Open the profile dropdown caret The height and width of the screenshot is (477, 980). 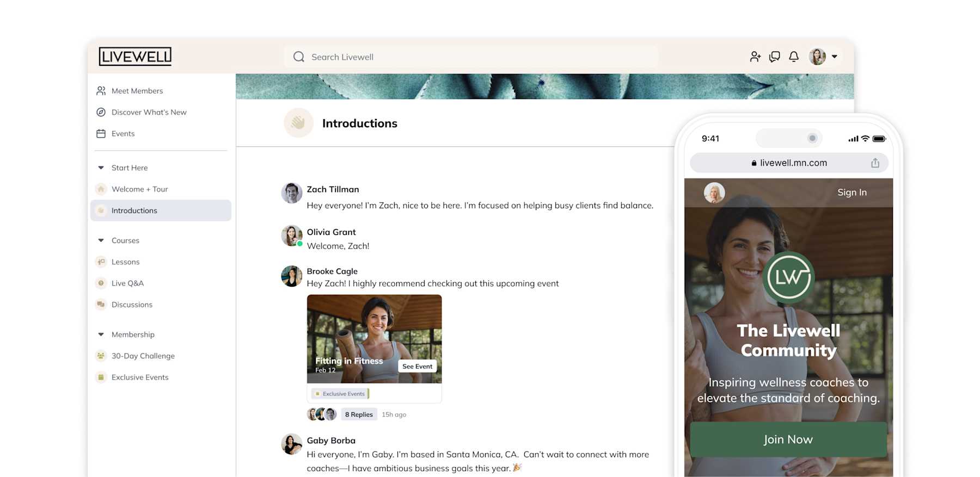click(835, 57)
